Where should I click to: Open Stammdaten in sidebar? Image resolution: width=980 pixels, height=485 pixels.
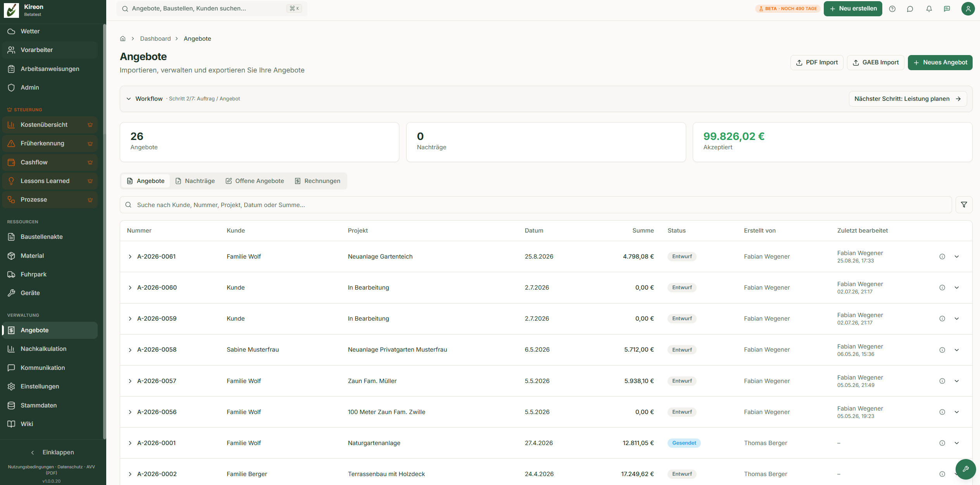click(x=50, y=406)
